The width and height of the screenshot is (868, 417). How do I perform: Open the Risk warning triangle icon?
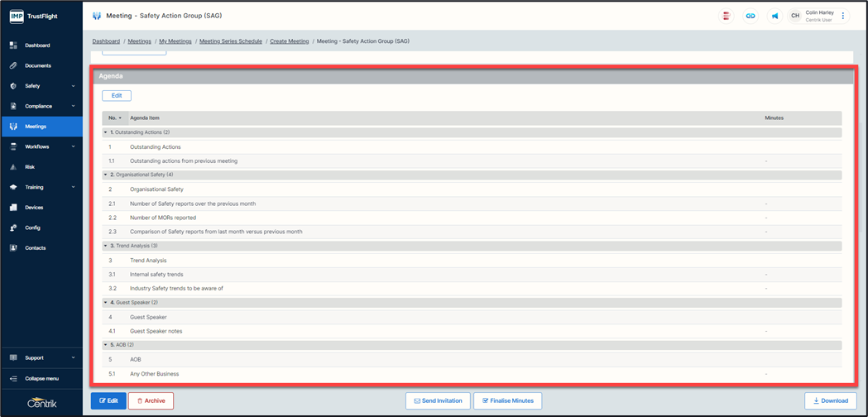pos(13,167)
